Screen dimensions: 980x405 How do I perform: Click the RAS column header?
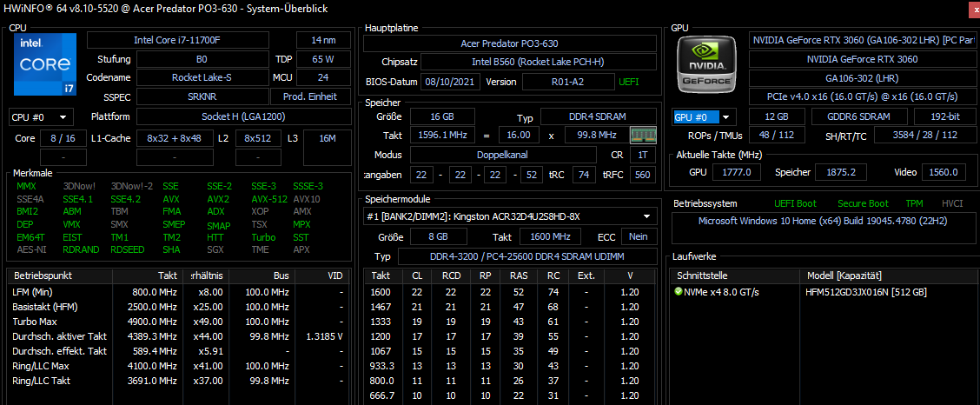click(x=518, y=276)
